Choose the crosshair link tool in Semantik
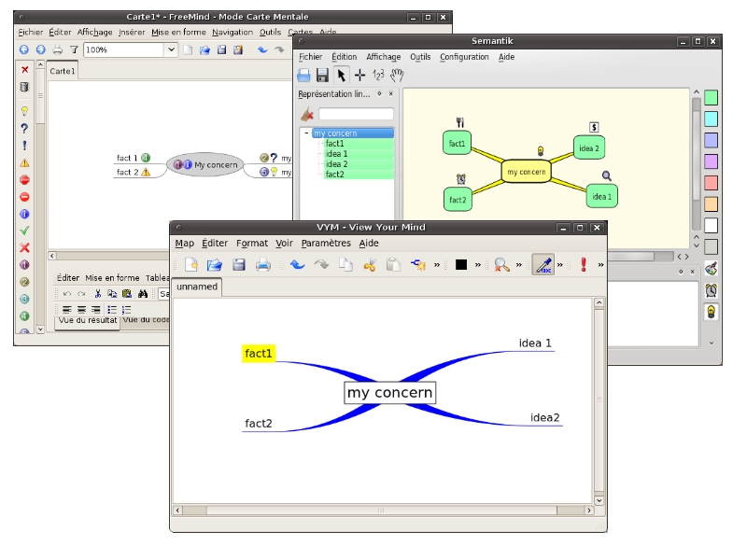Viewport: 747px width, 560px height. tap(359, 76)
